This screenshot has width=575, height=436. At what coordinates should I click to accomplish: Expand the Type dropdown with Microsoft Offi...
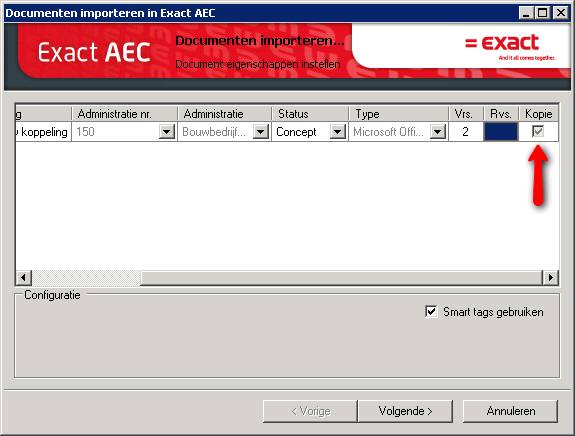[x=437, y=132]
